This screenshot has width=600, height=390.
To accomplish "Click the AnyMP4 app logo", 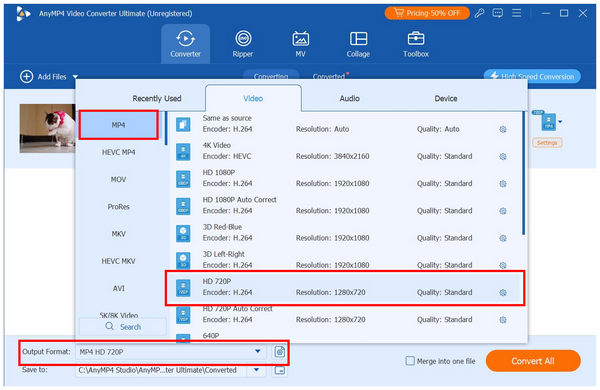I will click(23, 14).
